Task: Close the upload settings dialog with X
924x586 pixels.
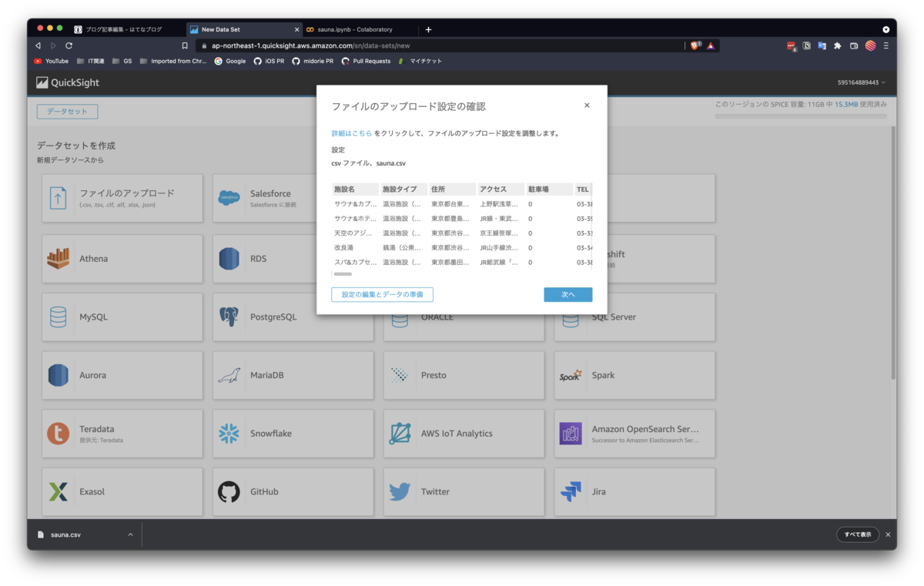Action: [587, 105]
